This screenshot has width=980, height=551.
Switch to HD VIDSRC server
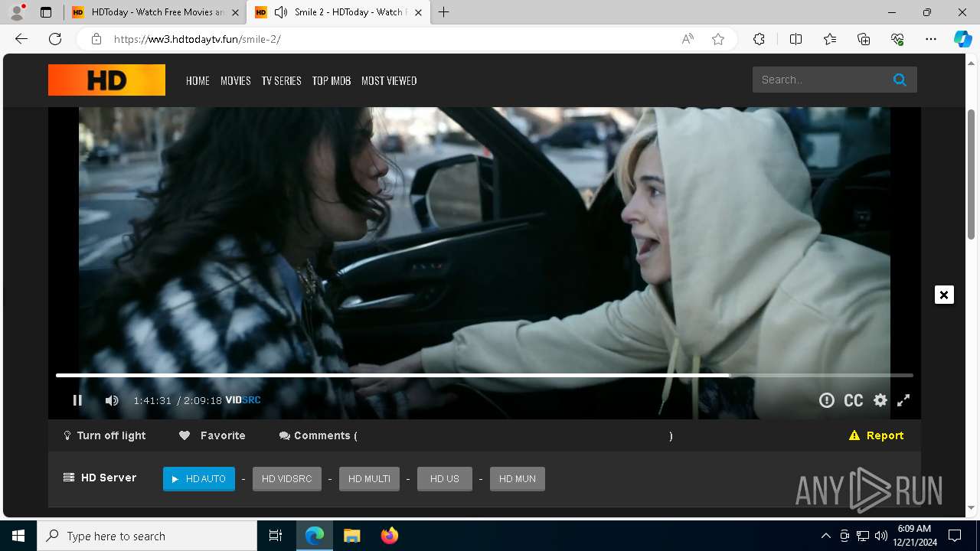coord(287,479)
